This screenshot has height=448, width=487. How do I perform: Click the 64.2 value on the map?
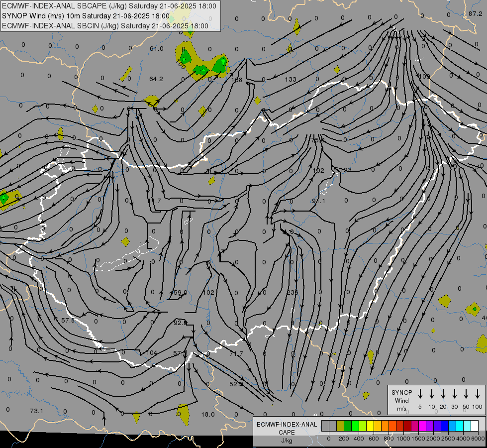click(x=156, y=79)
